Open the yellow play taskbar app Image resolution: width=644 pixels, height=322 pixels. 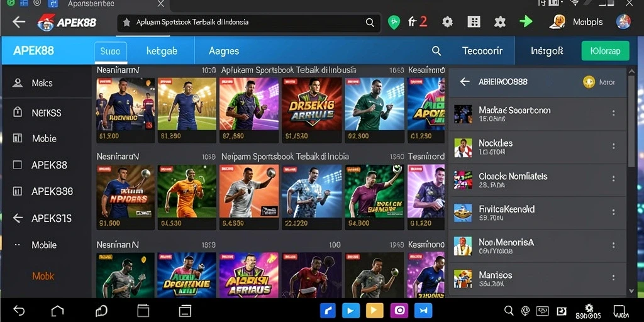pos(374,311)
